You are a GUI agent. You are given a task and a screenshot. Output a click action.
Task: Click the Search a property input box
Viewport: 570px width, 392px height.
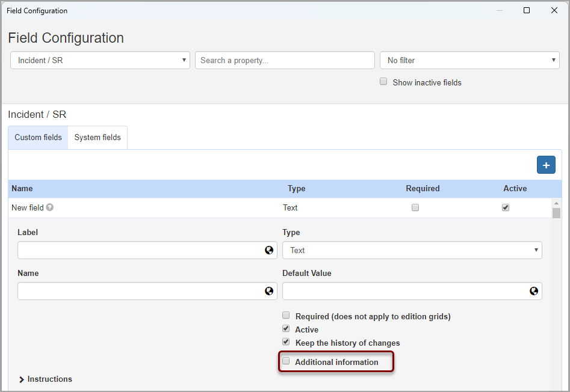285,60
